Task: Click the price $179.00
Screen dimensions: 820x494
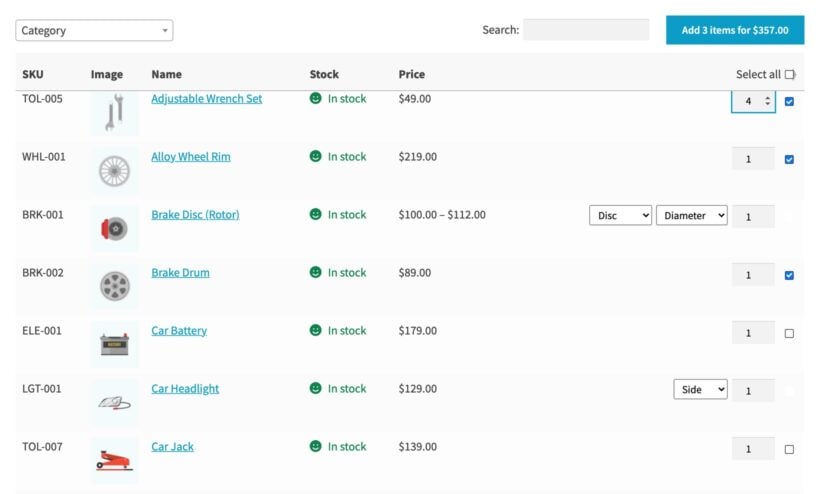Action: [x=417, y=331]
